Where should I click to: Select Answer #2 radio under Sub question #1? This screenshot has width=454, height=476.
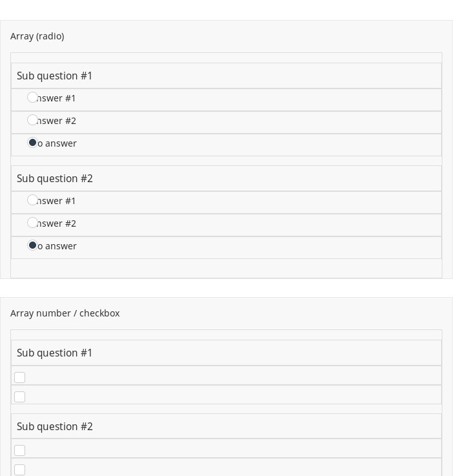tap(32, 120)
